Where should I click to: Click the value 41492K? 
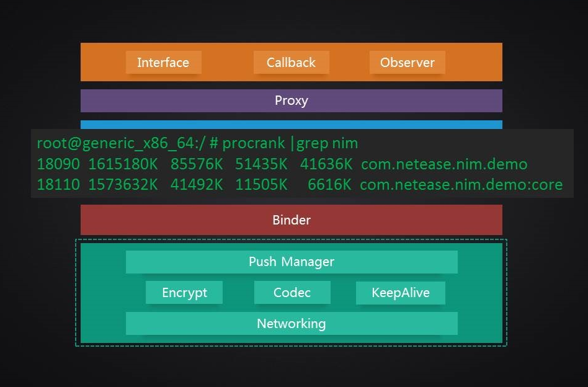(x=197, y=184)
